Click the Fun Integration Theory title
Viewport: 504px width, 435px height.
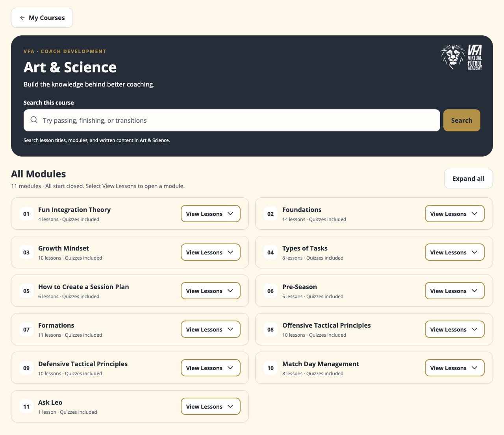tap(74, 210)
